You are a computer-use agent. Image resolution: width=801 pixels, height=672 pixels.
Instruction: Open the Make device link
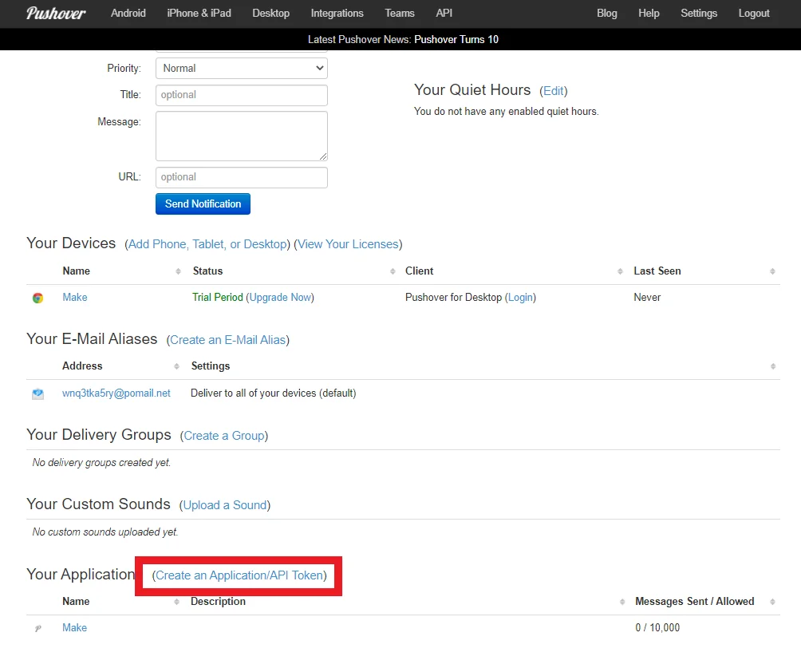click(74, 298)
